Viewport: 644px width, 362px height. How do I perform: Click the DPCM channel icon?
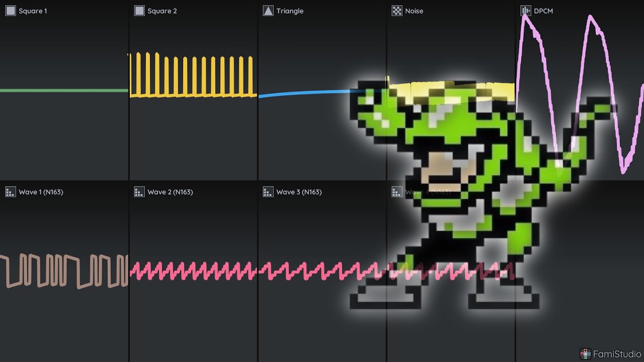pos(526,11)
